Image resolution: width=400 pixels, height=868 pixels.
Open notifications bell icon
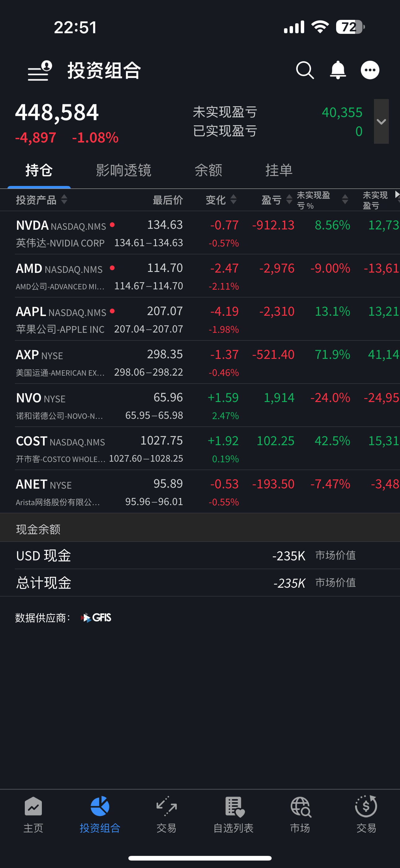coord(338,70)
